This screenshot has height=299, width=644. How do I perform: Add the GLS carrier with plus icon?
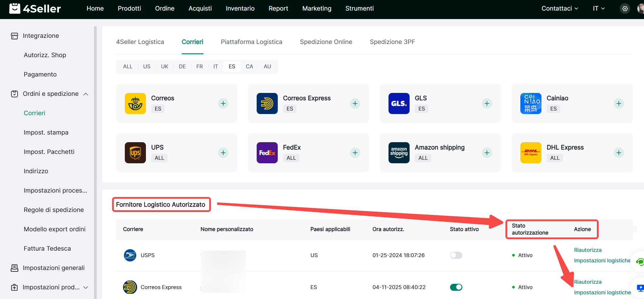[x=487, y=103]
